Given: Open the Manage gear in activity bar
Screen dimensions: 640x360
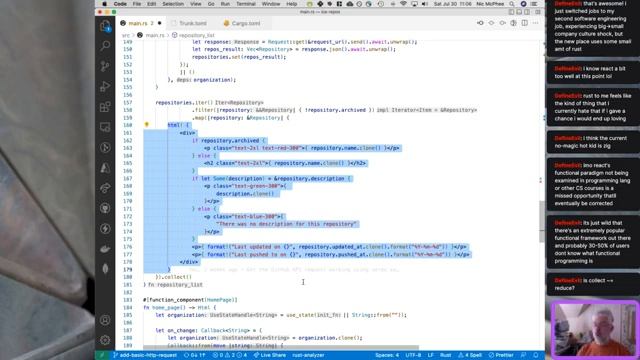Looking at the screenshot, I should (x=105, y=340).
